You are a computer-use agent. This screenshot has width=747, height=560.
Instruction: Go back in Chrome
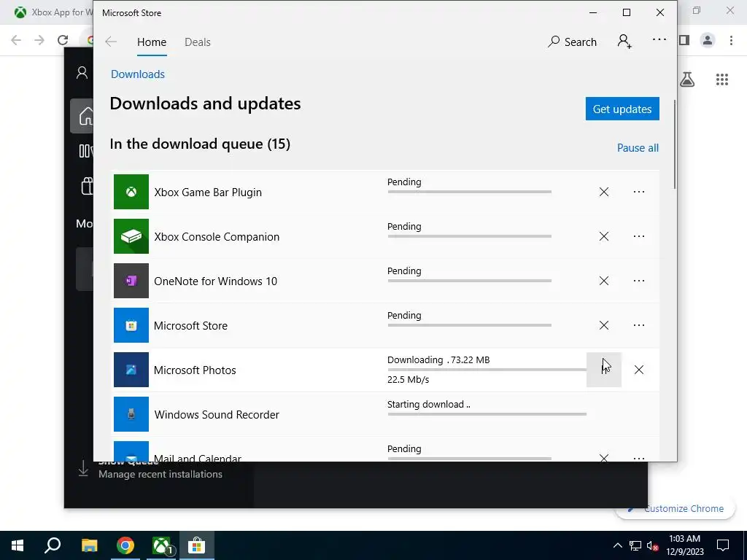click(16, 40)
